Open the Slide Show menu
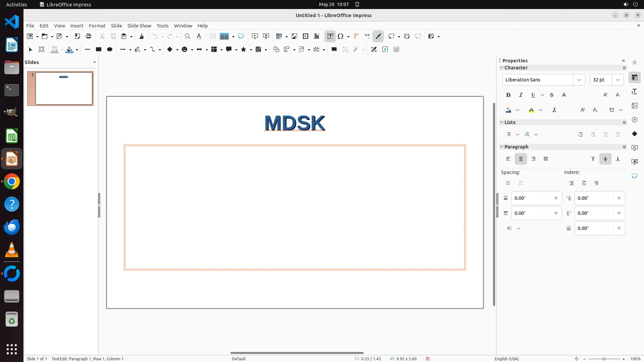644x362 pixels. [x=139, y=26]
